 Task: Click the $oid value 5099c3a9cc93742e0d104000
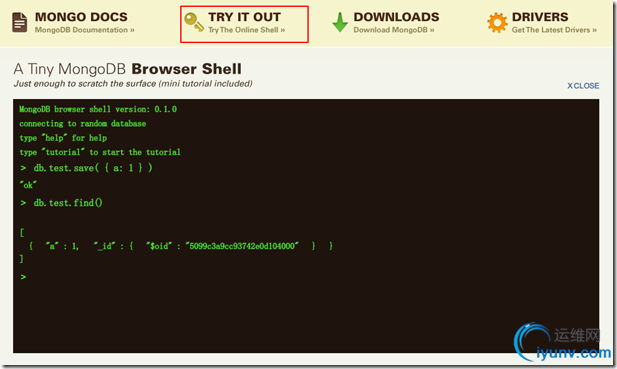(x=242, y=246)
